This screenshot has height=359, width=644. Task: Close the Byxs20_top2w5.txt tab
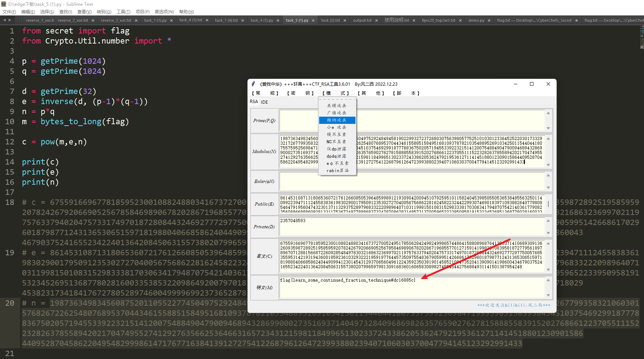click(x=460, y=21)
